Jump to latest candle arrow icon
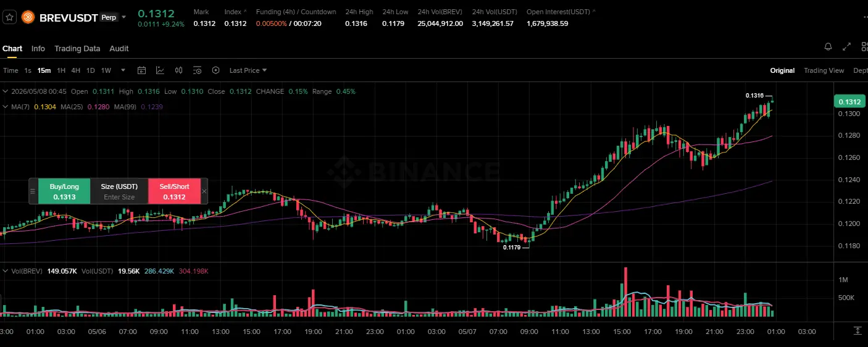868x347 pixels. pyautogui.click(x=858, y=331)
